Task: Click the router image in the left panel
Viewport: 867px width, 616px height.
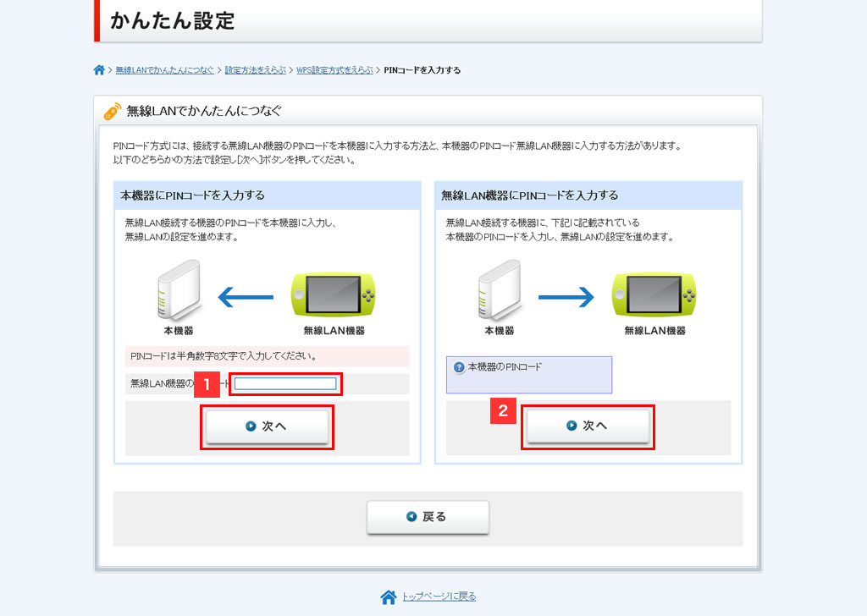Action: [x=179, y=290]
